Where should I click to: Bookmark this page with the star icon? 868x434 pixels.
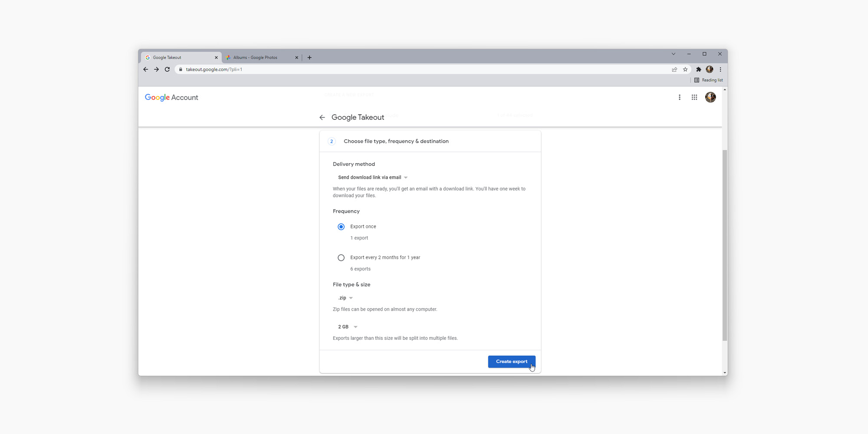coord(685,69)
